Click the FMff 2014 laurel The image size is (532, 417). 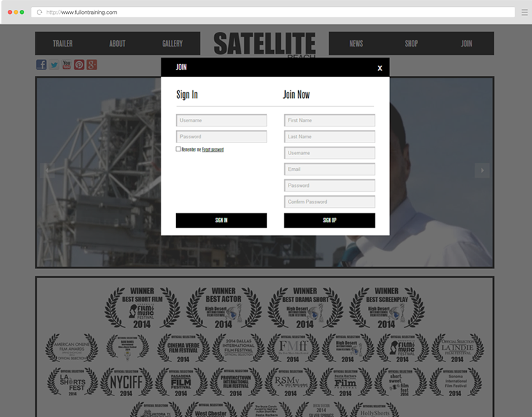[293, 347]
